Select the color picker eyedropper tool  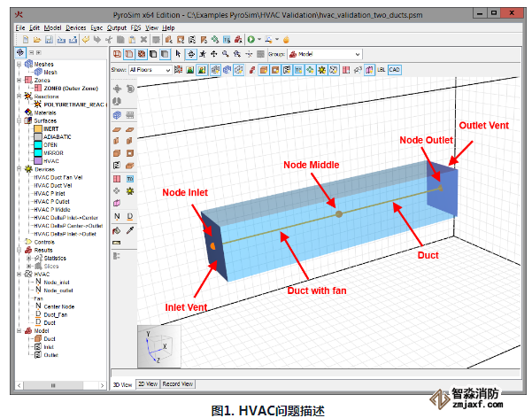tap(130, 229)
